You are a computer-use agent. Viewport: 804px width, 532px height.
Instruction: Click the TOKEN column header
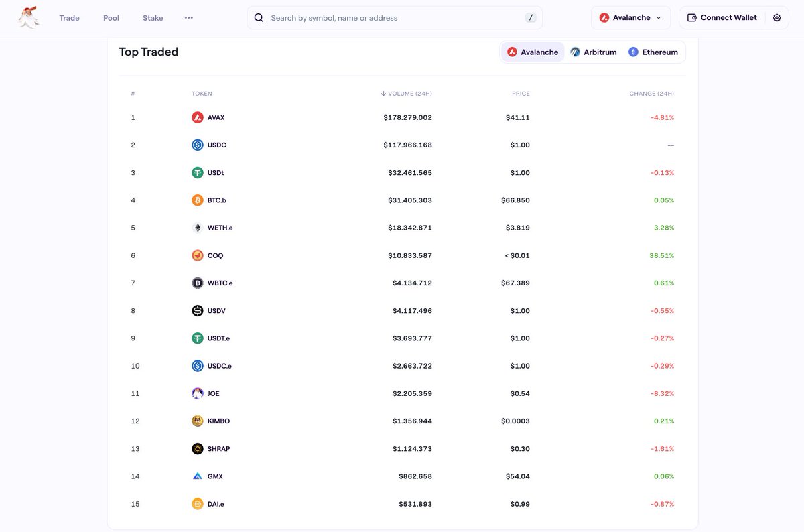[202, 94]
